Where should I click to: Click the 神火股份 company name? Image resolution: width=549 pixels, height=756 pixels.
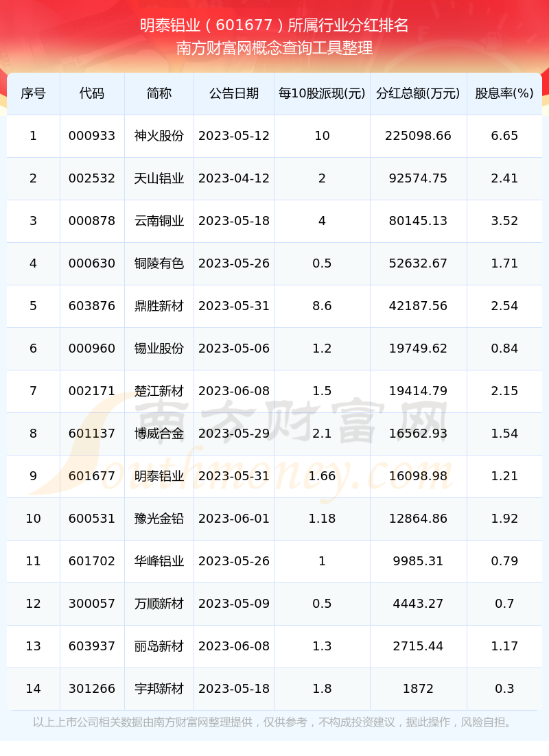click(159, 136)
